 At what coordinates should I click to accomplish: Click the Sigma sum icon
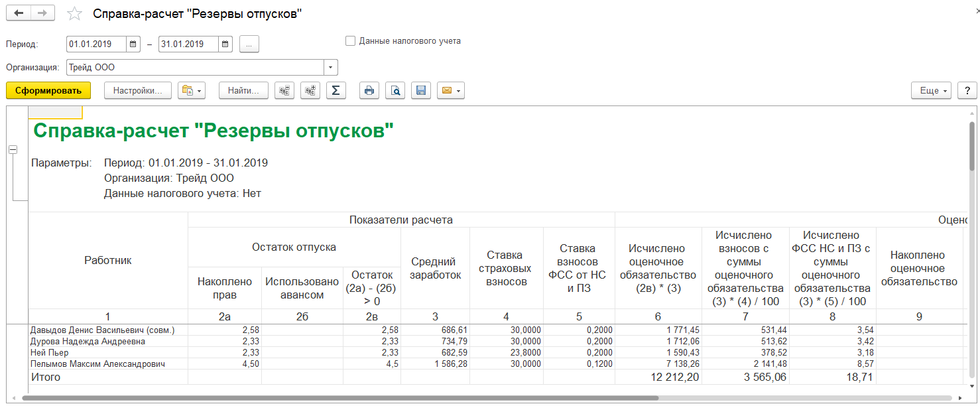pyautogui.click(x=336, y=91)
